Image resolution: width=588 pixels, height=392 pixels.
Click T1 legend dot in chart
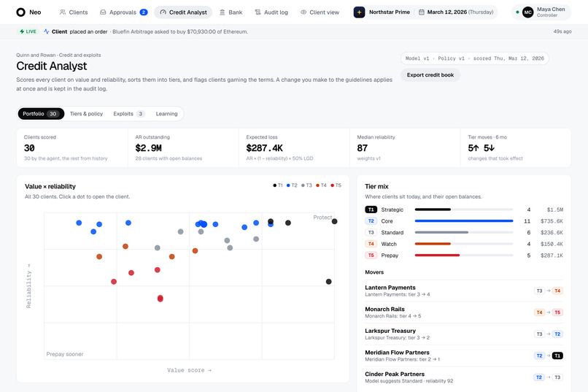click(274, 185)
